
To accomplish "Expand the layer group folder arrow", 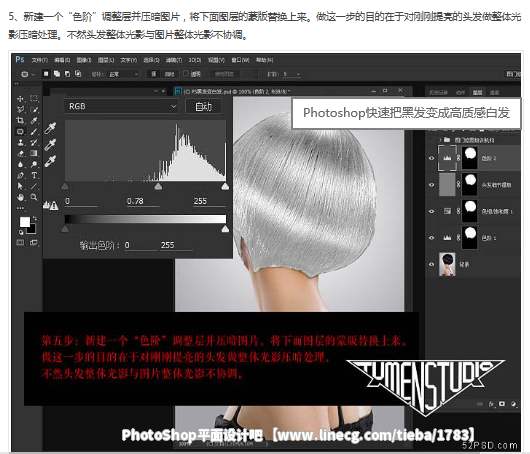I will (x=440, y=140).
